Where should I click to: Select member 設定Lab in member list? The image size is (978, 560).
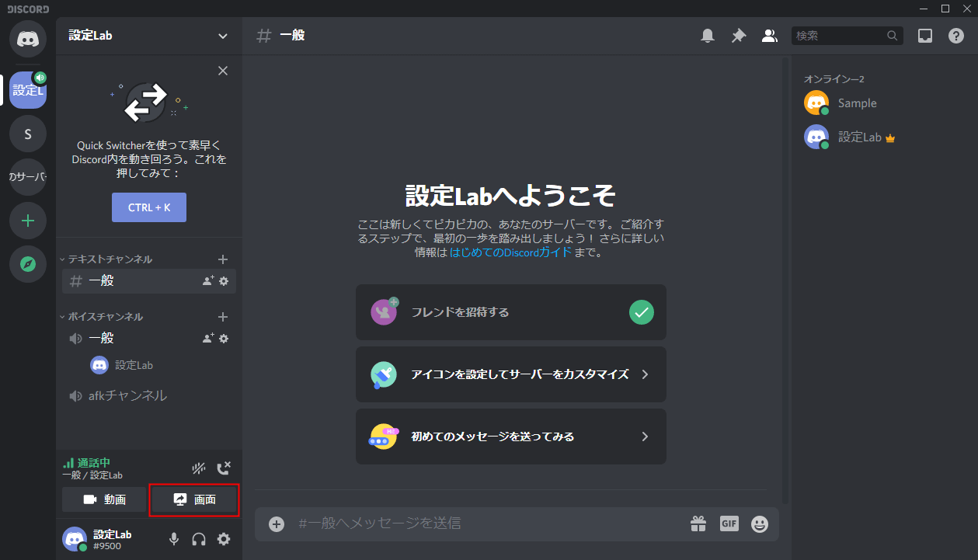(882, 137)
